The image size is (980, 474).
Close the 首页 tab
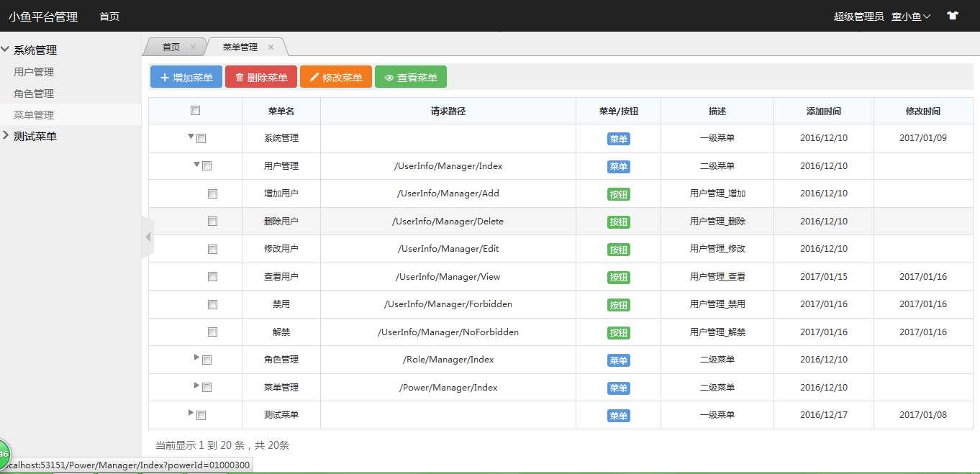[193, 47]
